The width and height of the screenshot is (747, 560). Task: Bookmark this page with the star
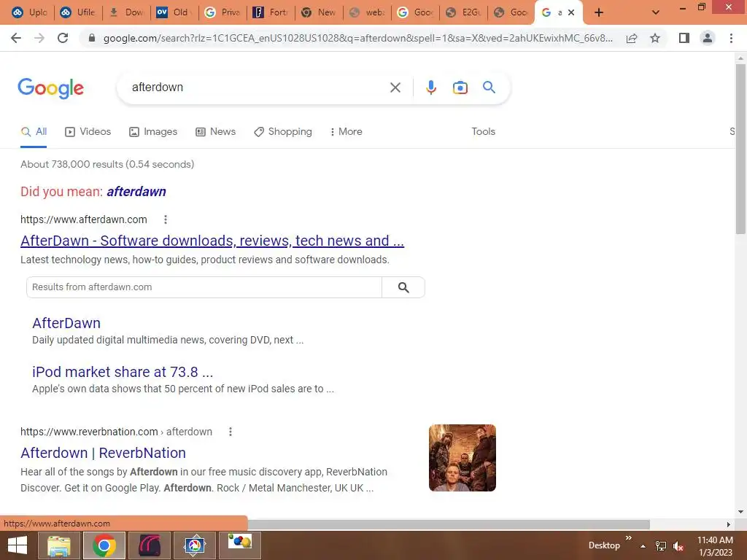pyautogui.click(x=655, y=38)
